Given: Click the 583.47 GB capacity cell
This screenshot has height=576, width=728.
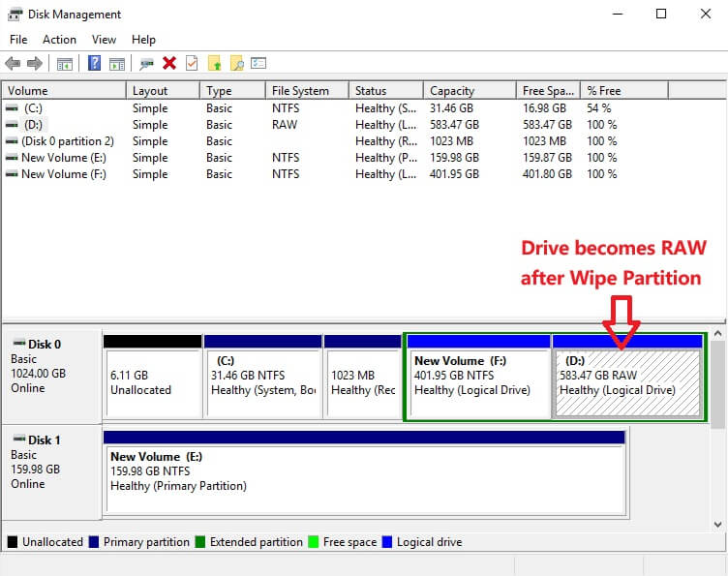Looking at the screenshot, I should (454, 125).
